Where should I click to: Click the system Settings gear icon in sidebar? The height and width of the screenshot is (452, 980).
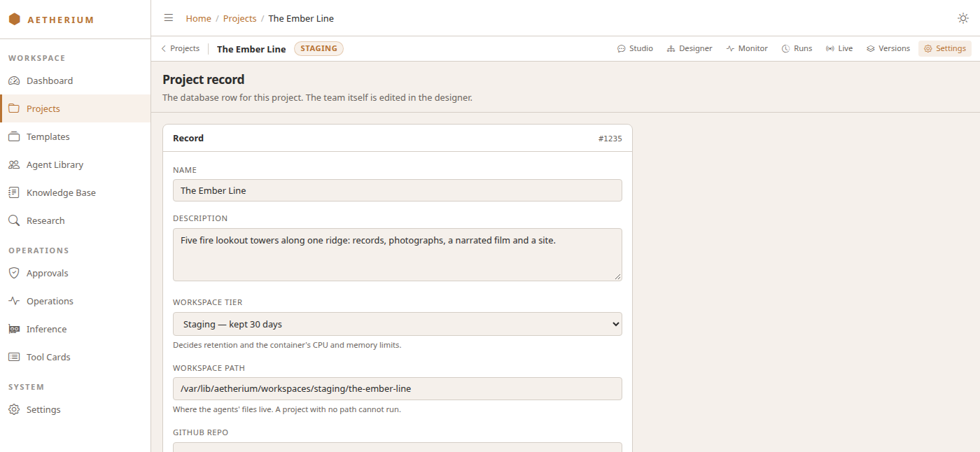pos(14,409)
